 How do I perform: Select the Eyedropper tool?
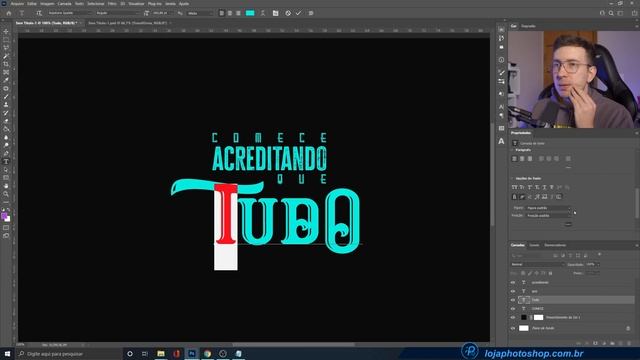(6, 80)
